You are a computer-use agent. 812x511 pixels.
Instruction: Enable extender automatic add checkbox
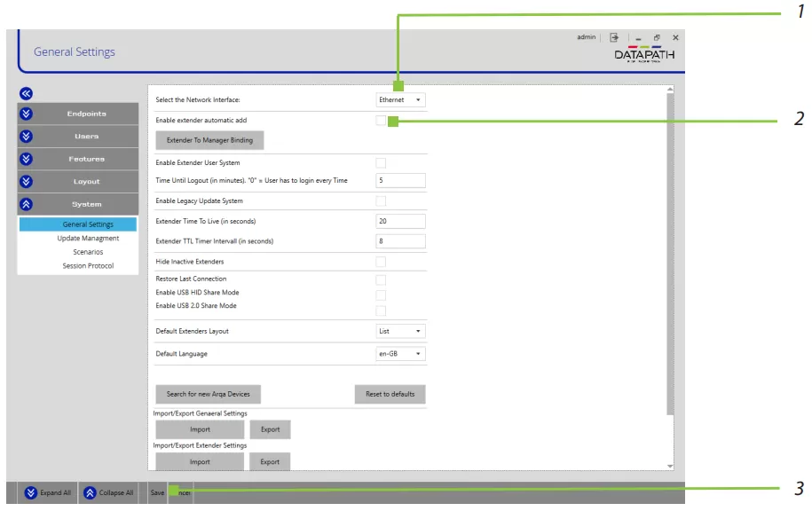point(381,121)
